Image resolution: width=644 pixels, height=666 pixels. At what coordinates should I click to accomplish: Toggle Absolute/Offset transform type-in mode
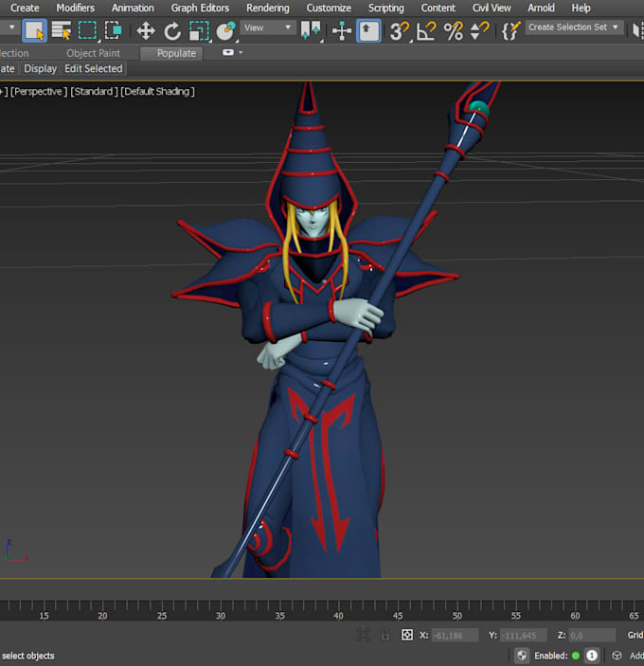407,635
